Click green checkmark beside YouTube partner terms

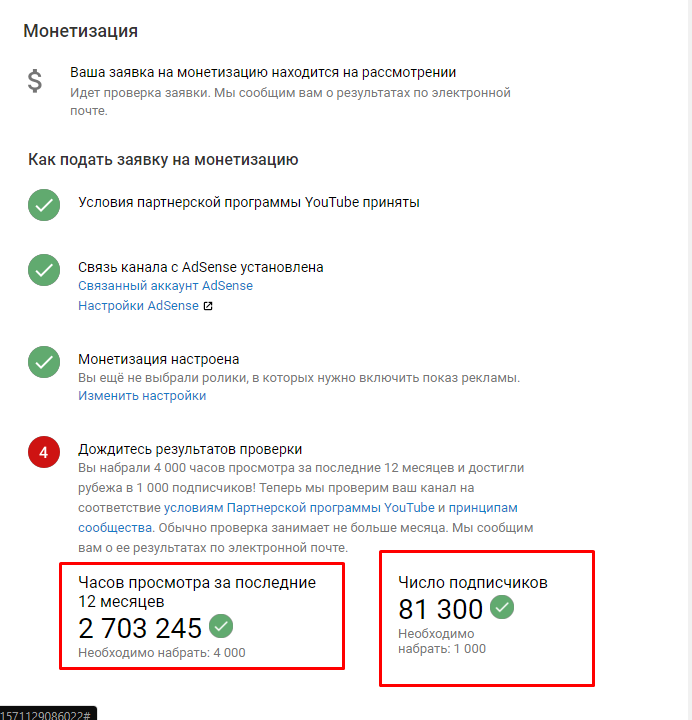[44, 205]
